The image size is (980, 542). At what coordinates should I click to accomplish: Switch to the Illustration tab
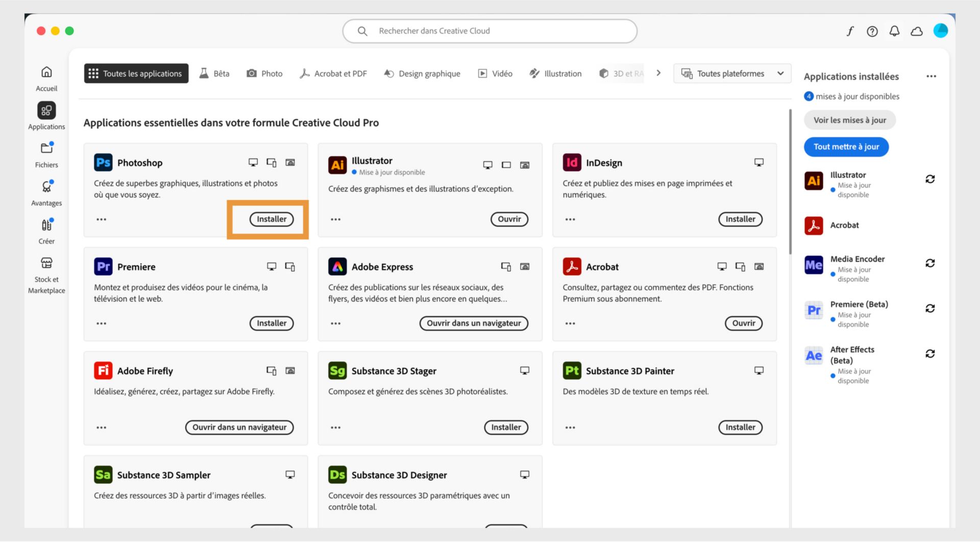pyautogui.click(x=555, y=73)
